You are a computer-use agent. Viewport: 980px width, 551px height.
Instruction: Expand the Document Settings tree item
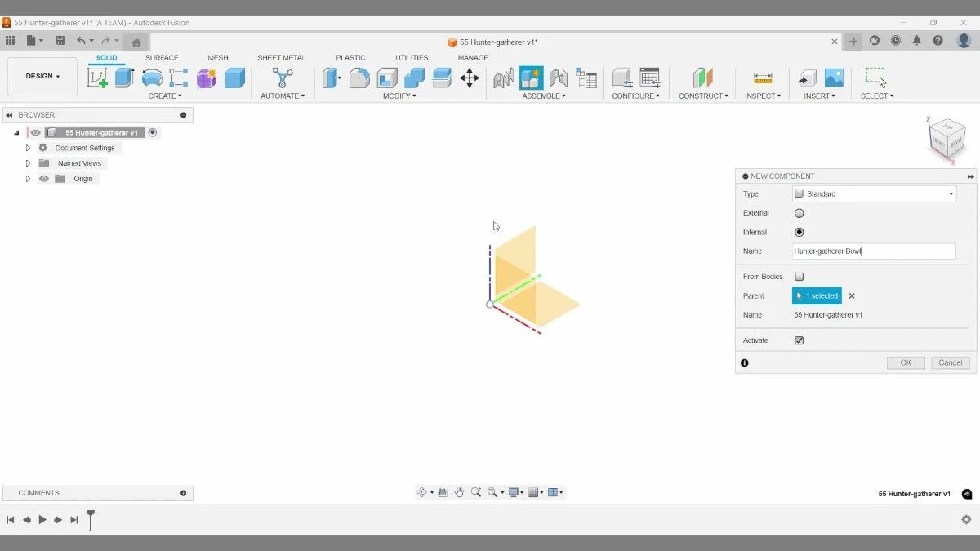coord(27,147)
